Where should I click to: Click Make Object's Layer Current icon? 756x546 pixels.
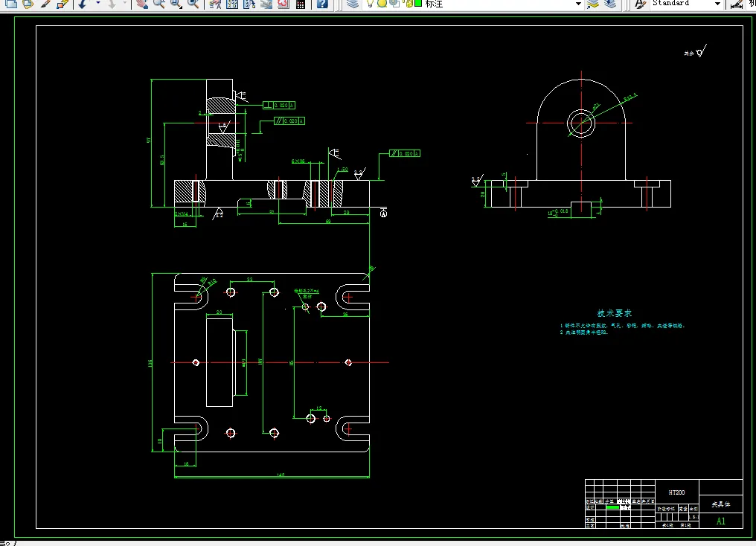click(x=593, y=4)
